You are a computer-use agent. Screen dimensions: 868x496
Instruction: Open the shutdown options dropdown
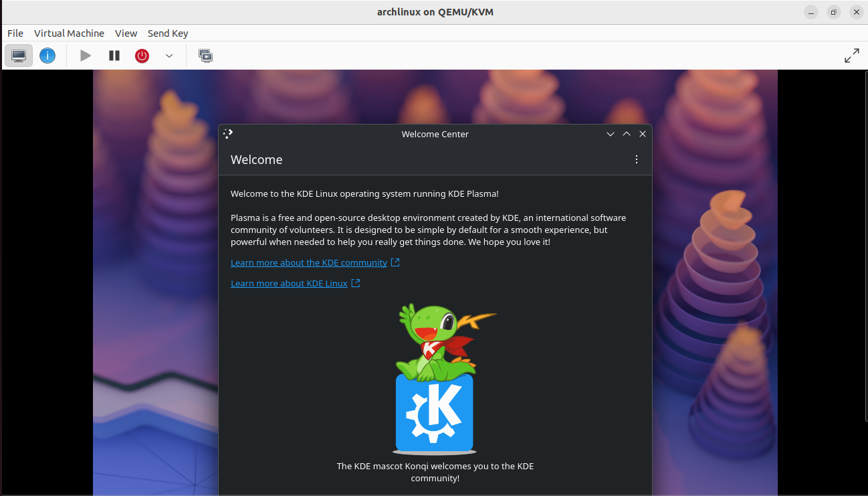point(169,56)
